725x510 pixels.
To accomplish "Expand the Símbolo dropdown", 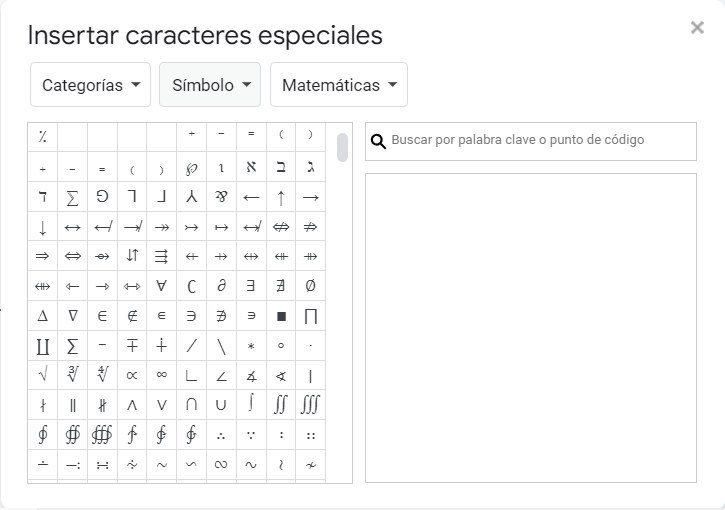I will [x=210, y=85].
